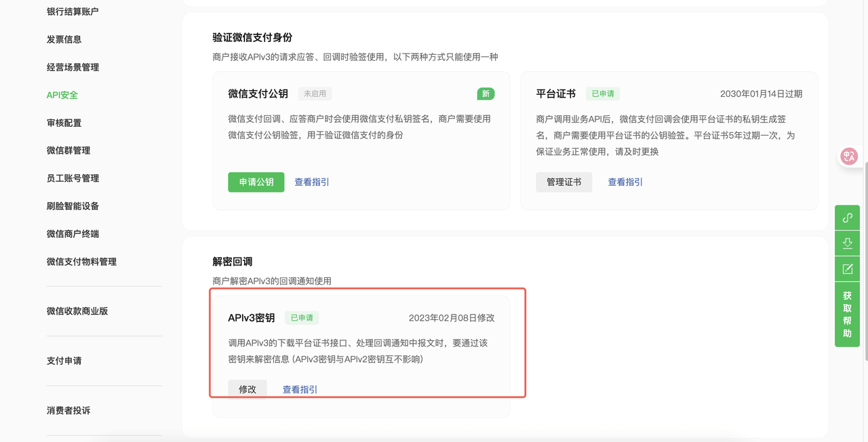Click the 获取帮助 help panel on the right
868x442 pixels.
847,313
